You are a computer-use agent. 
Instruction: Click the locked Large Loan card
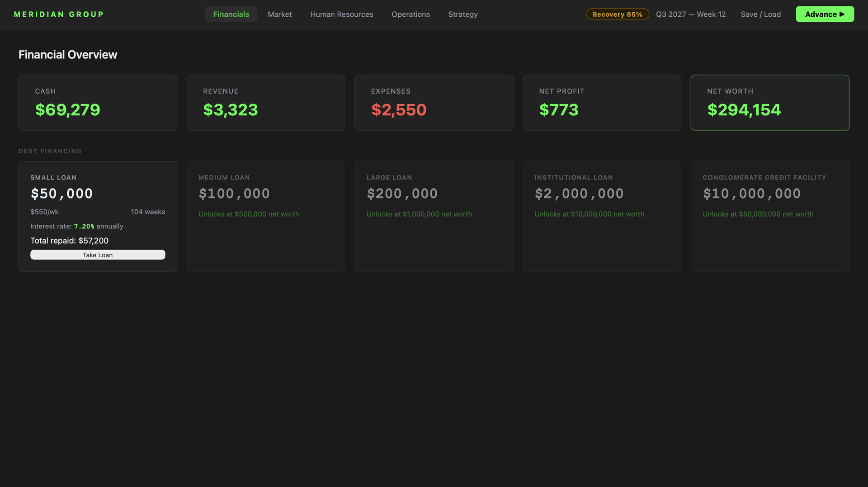[x=434, y=216]
